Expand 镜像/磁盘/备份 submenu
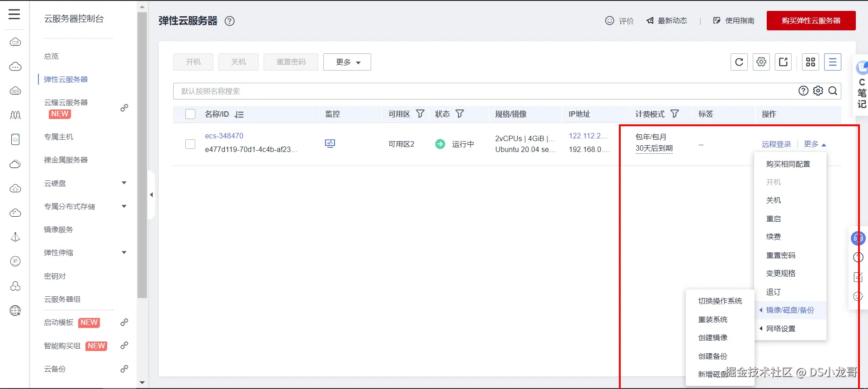The width and height of the screenshot is (868, 389). click(790, 310)
